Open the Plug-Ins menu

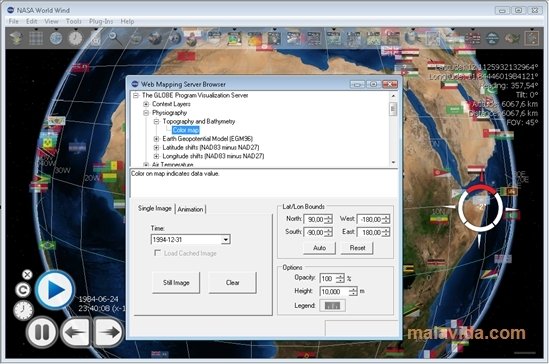click(101, 21)
